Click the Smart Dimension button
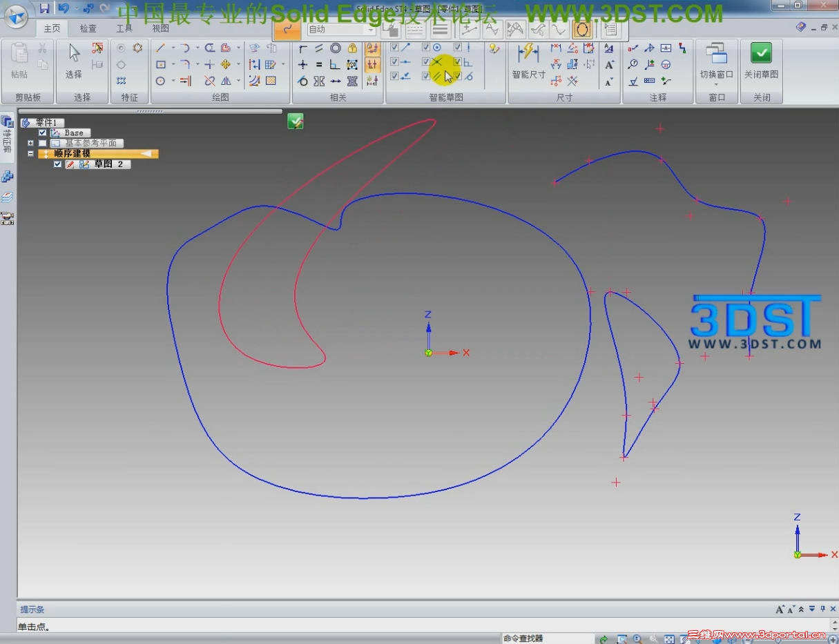Screen dimensions: 839x644 (x=528, y=61)
